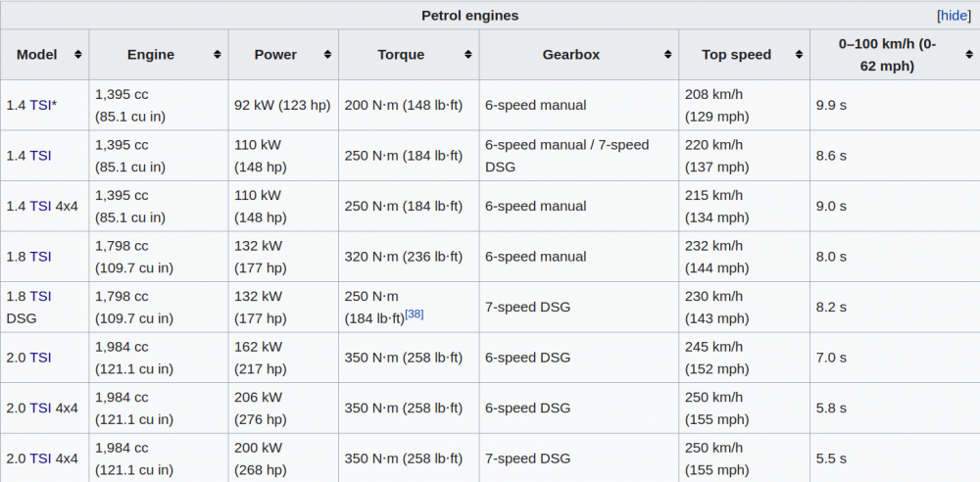The width and height of the screenshot is (980, 482).
Task: Select the 215 km/h (134 mph) cell
Action: (x=745, y=207)
